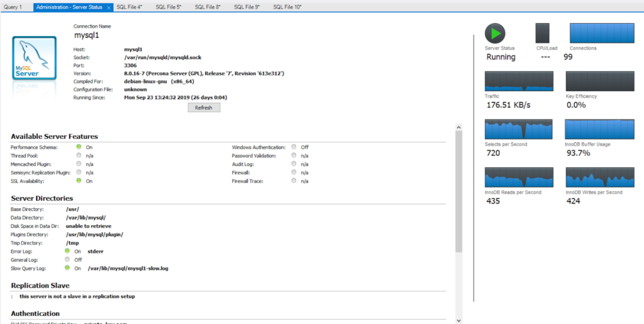Click Audit Log status indicator
This screenshot has height=324, width=644.
pos(294,164)
